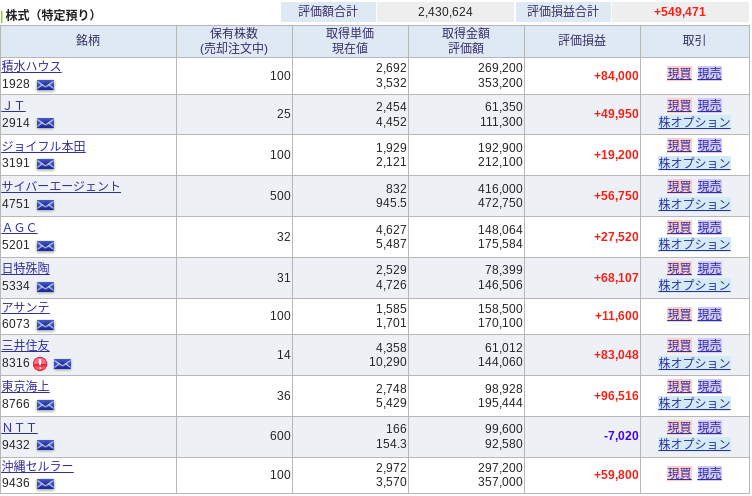
Task: Open the 沖縄セルラー stock link
Action: pos(37,466)
